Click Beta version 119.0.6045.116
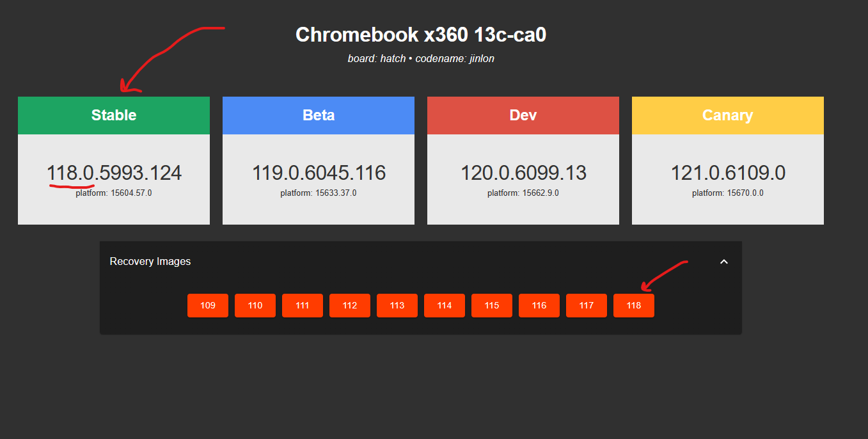 point(319,173)
